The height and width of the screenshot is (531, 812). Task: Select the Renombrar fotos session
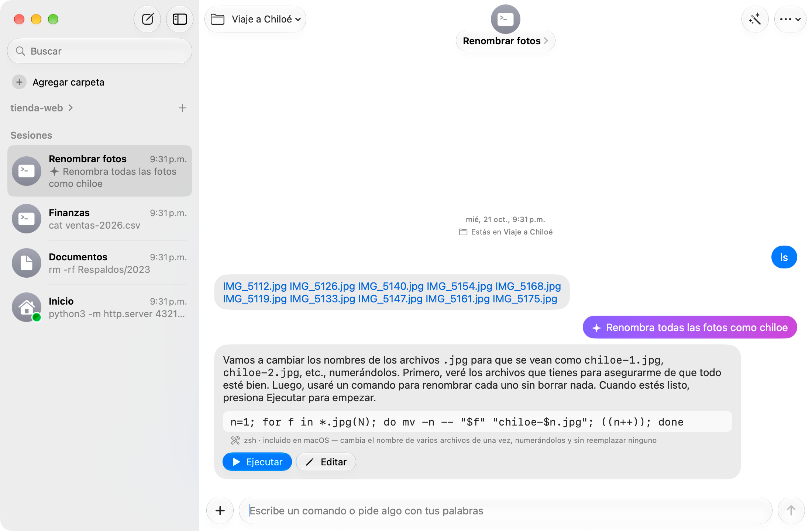(x=100, y=171)
